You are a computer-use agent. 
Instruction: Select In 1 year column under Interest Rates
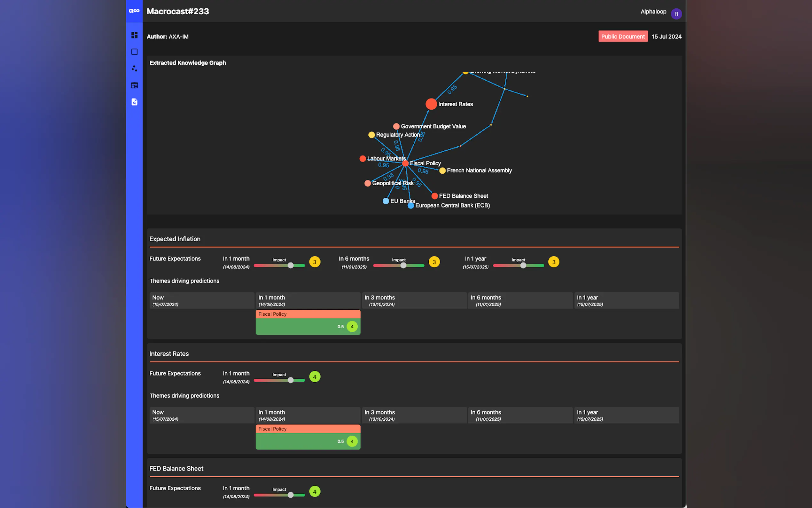626,415
